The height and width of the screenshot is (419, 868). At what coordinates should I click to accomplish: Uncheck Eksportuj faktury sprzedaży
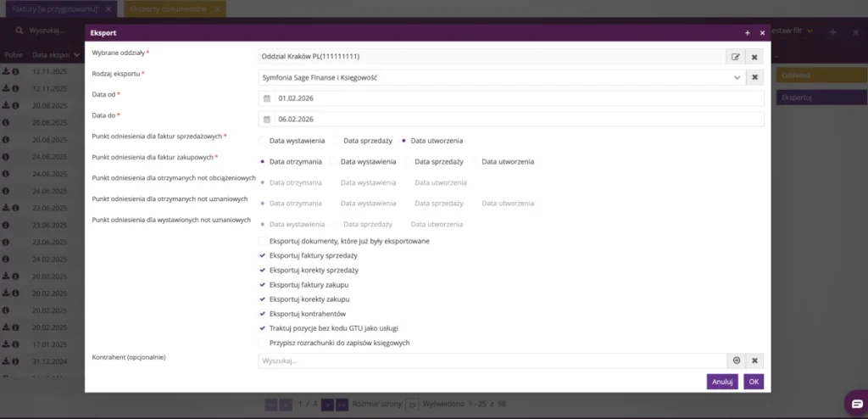click(x=263, y=255)
